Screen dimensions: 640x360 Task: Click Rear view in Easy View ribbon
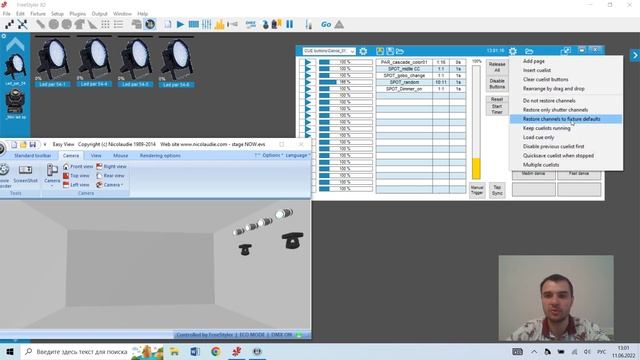click(110, 176)
